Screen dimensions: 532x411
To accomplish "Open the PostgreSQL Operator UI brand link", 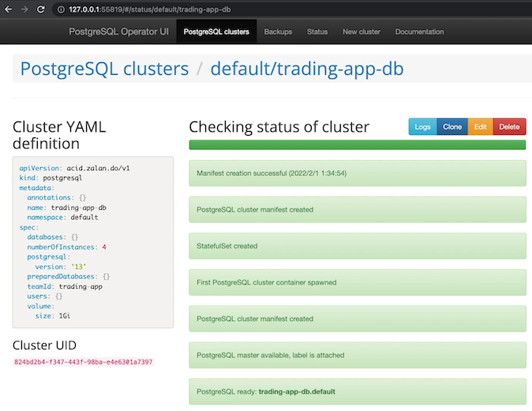I will point(119,32).
